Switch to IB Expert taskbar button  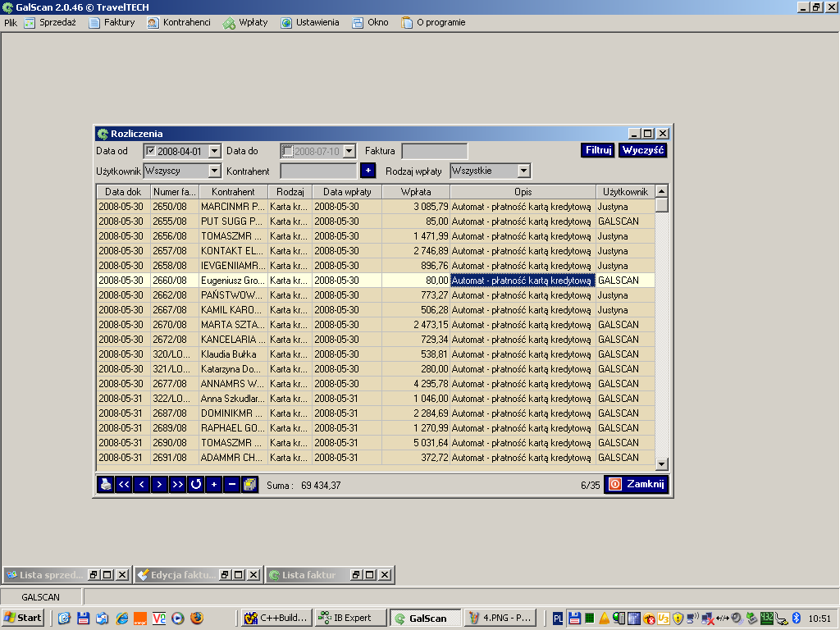click(x=351, y=618)
